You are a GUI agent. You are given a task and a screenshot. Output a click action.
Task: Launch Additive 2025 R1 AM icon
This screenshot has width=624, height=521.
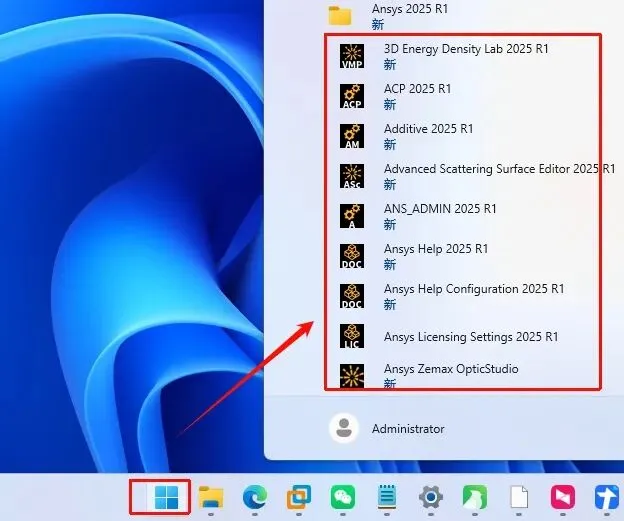[352, 136]
